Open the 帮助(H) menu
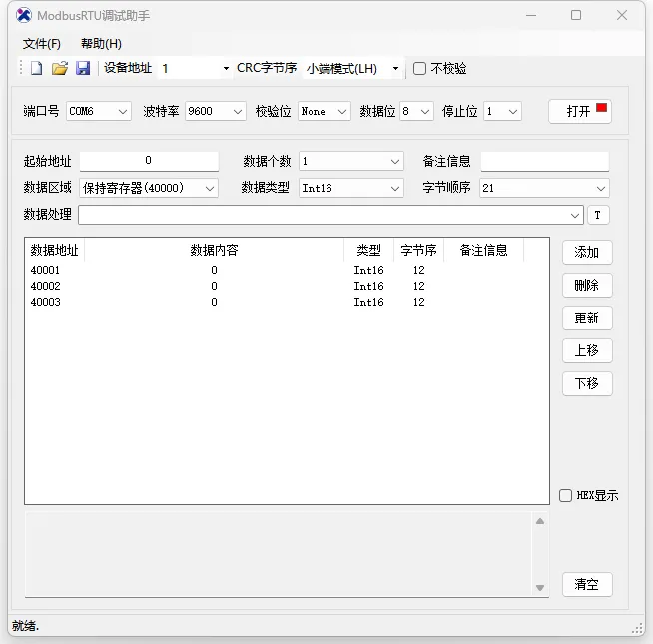The height and width of the screenshot is (644, 653). 101,44
